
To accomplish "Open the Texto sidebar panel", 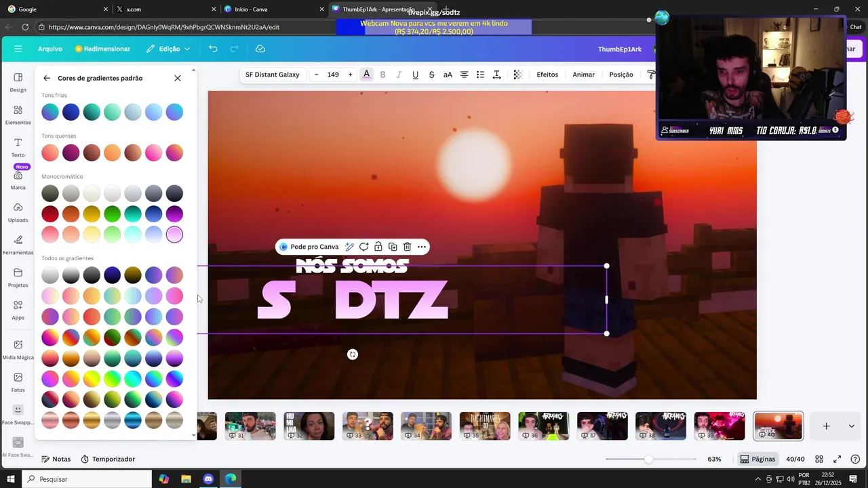I will (x=18, y=147).
